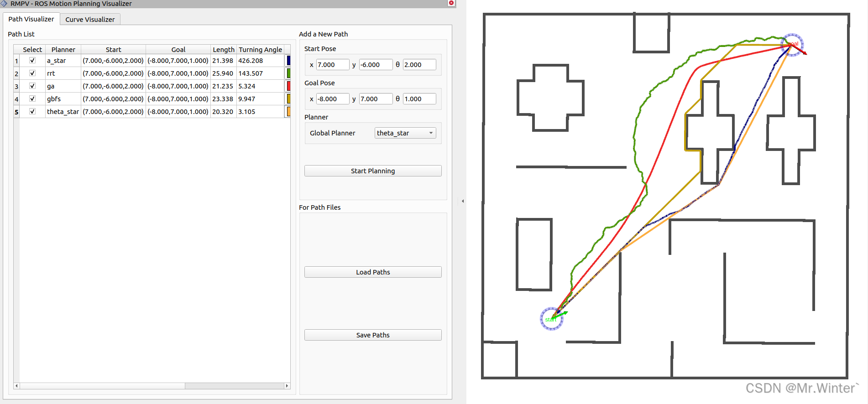Viewport: 868px width, 404px height.
Task: Click the a_star planner name cell
Action: click(x=63, y=60)
